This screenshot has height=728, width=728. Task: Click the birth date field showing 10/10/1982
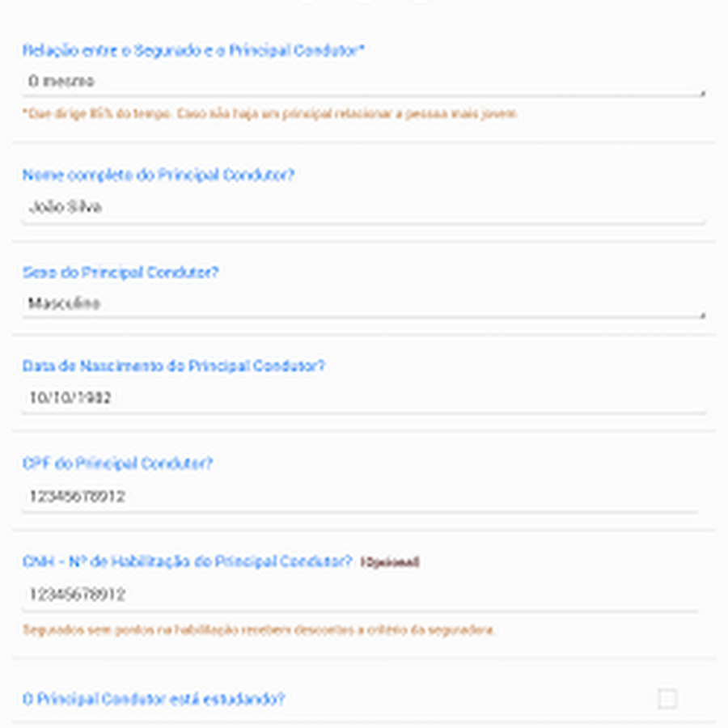pos(362,398)
